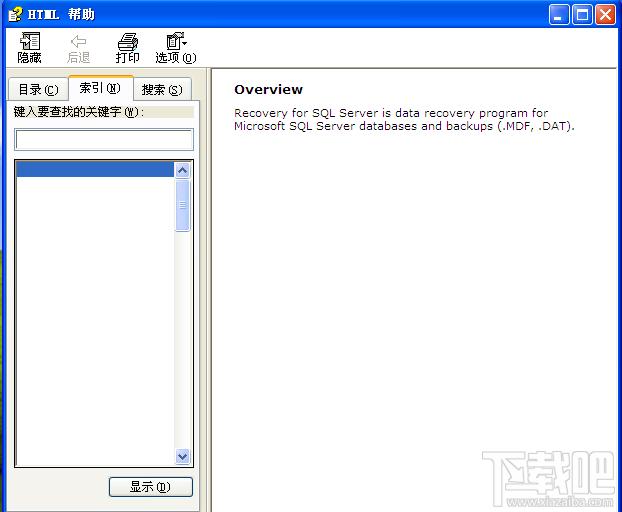Click the Display (显示) button

(x=151, y=487)
